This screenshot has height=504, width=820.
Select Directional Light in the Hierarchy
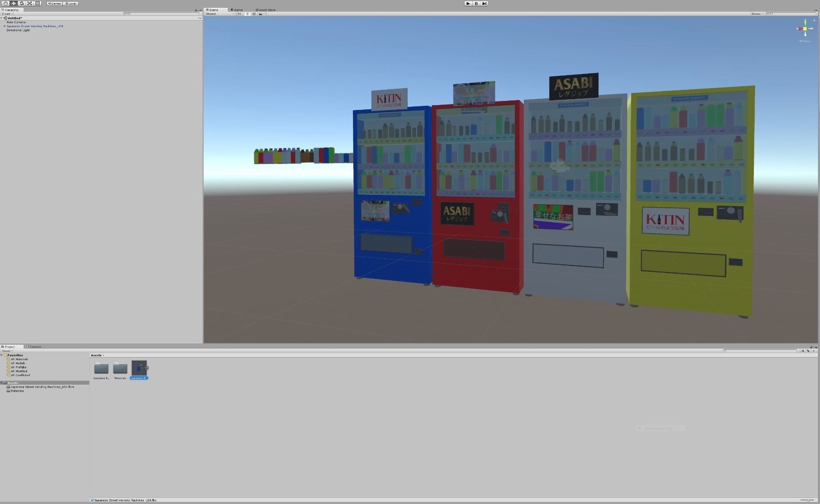pos(18,30)
